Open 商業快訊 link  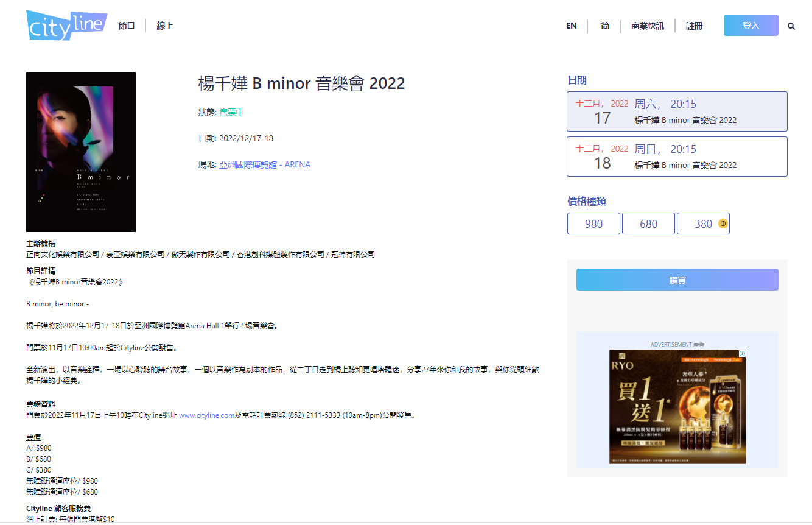click(647, 26)
